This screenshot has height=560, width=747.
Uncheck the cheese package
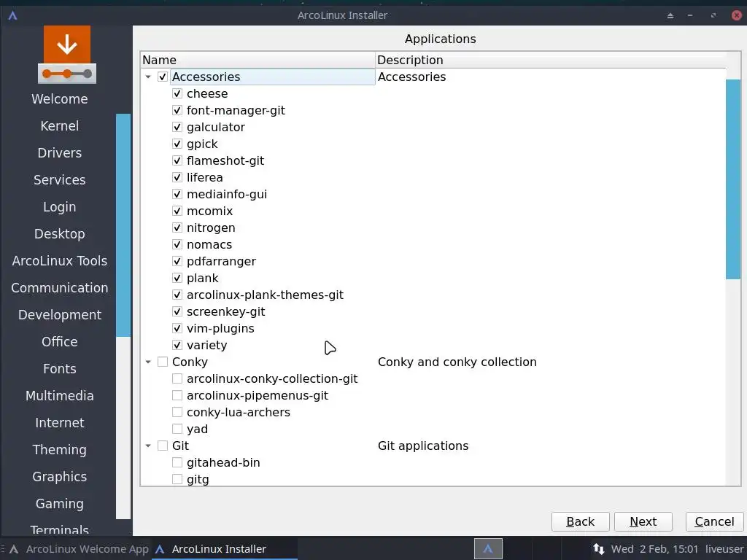[177, 93]
